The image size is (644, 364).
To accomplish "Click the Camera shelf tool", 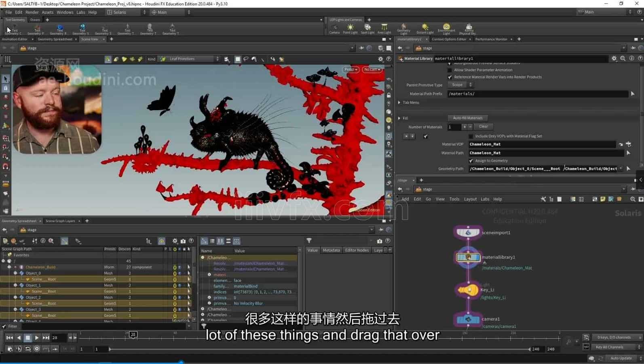I will 334,29.
